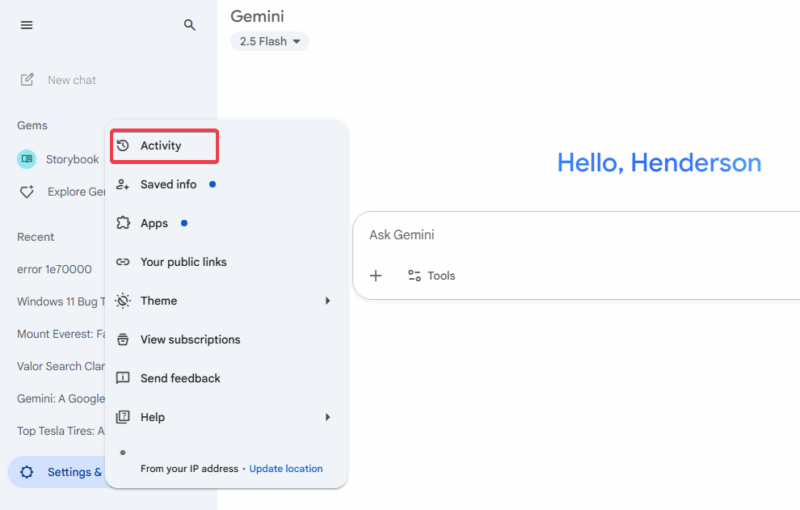The width and height of the screenshot is (800, 510).
Task: Click the search magnifier icon
Action: [x=189, y=25]
